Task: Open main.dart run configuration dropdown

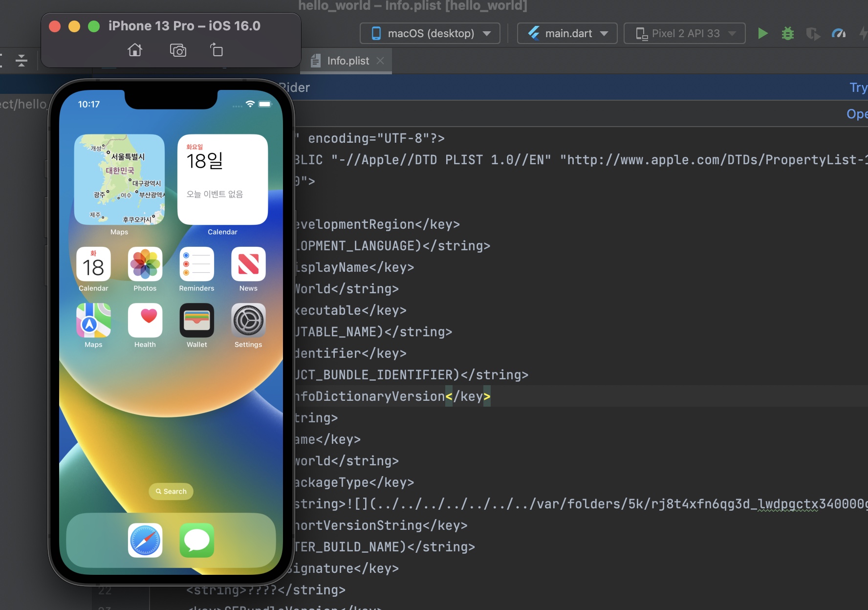Action: pos(567,33)
